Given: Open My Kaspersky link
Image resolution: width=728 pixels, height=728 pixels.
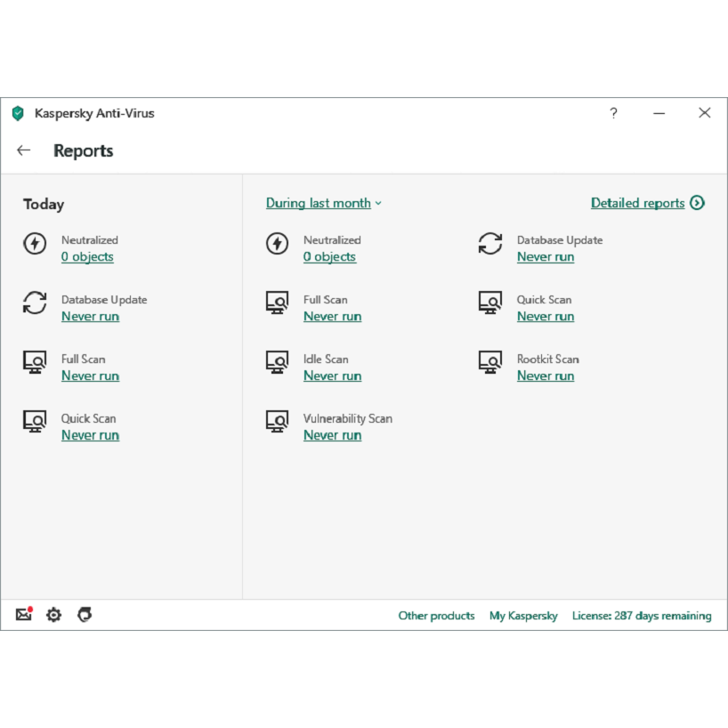Looking at the screenshot, I should pyautogui.click(x=523, y=616).
